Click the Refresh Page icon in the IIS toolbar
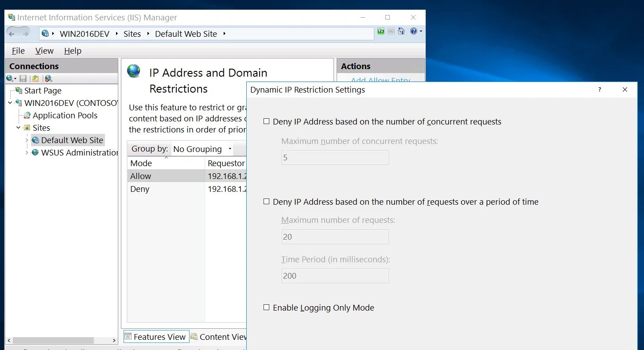This screenshot has height=350, width=644. pos(381,31)
